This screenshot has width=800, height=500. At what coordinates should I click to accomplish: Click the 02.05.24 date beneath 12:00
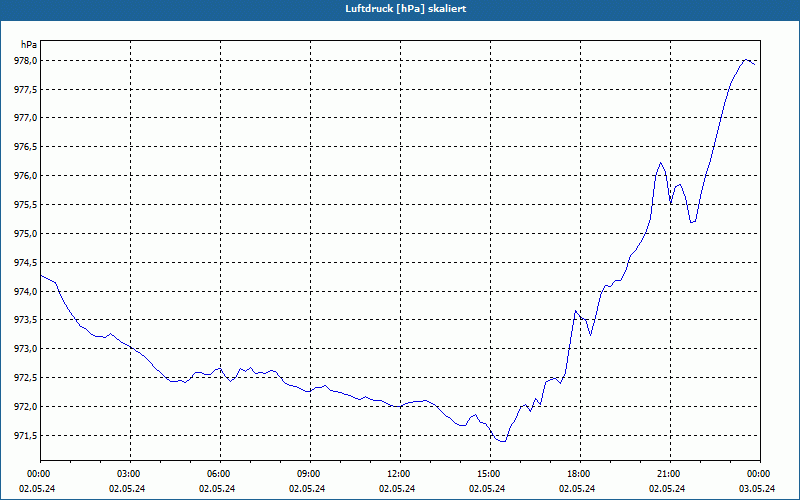397,489
